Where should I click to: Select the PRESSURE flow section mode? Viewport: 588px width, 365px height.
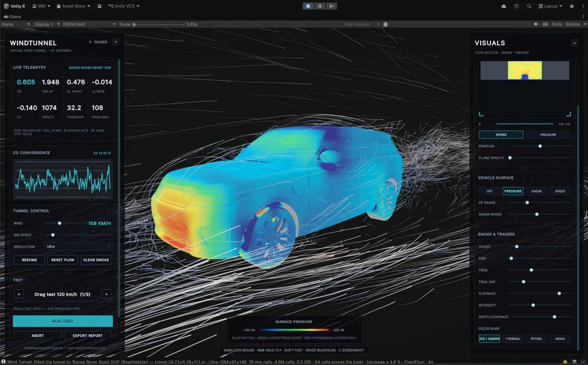point(548,135)
